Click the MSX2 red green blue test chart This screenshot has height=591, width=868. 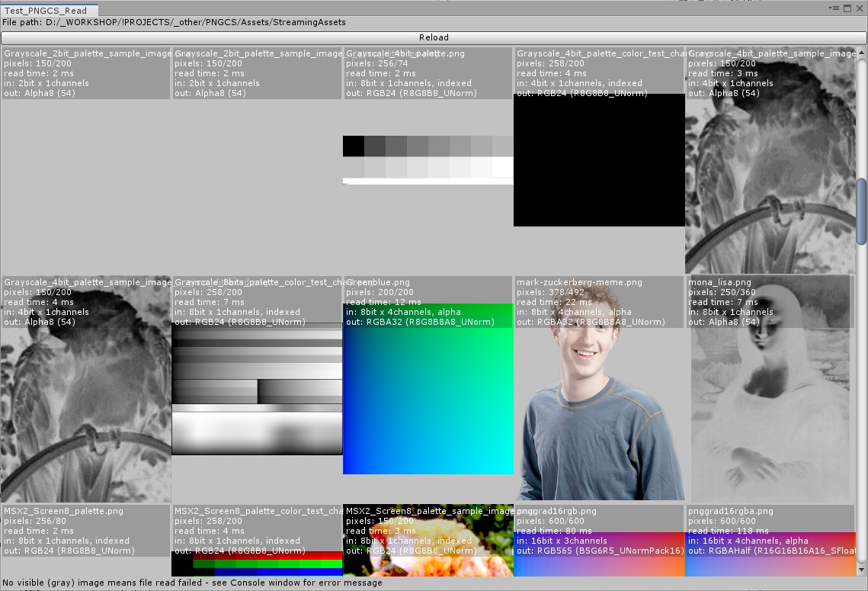(257, 564)
